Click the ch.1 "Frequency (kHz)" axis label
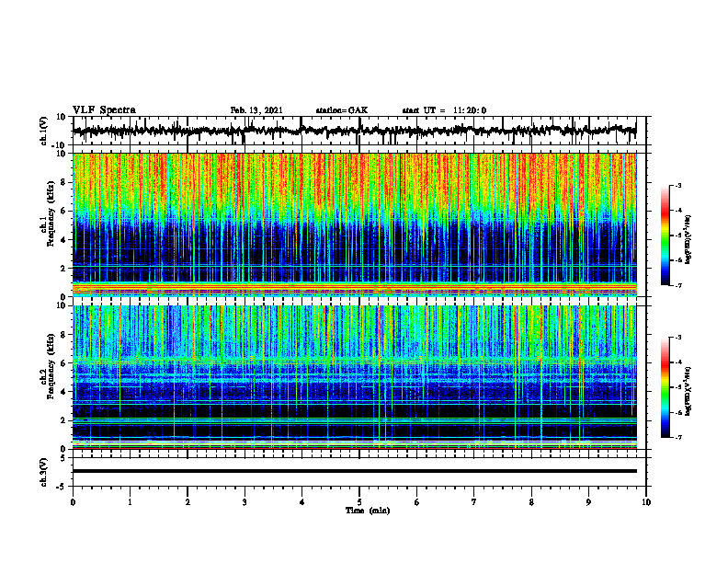The height and width of the screenshot is (563, 728). point(51,214)
